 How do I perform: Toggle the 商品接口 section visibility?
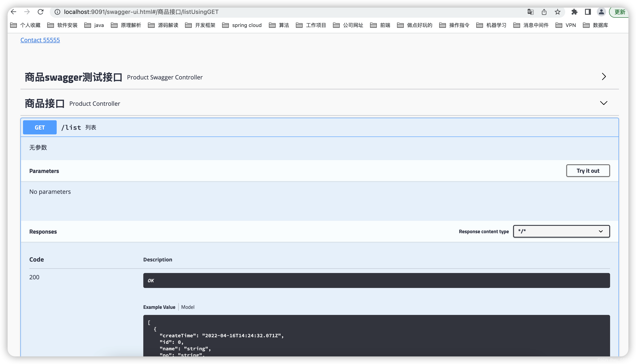point(604,103)
